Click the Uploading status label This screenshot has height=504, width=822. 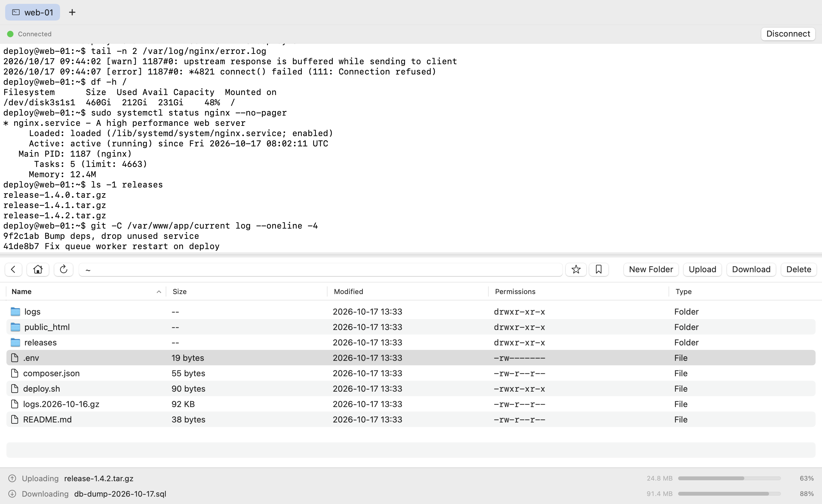(x=40, y=478)
